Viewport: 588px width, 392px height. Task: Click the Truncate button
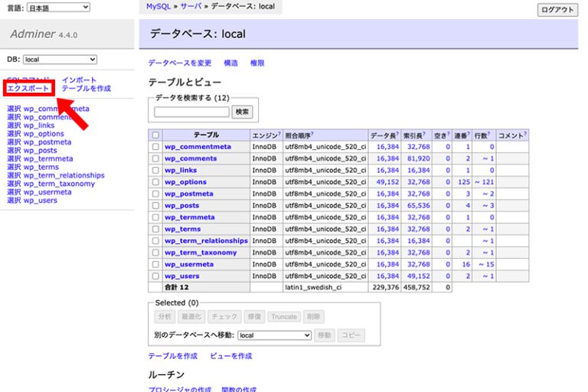coord(284,317)
